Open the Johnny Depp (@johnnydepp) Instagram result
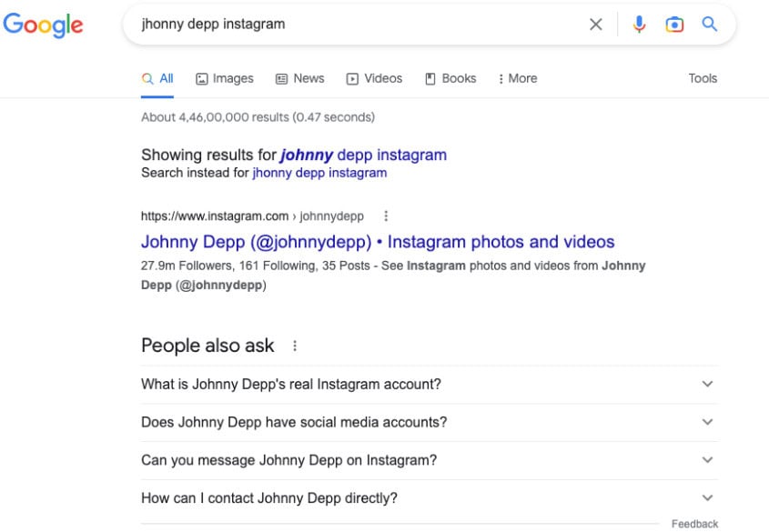Viewport: 769px width, 532px height. [378, 242]
